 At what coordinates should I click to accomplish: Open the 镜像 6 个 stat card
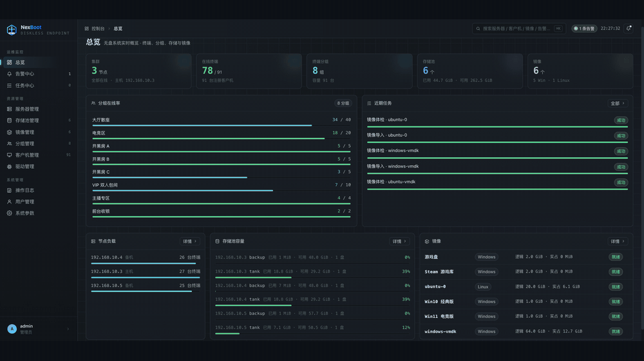point(580,71)
